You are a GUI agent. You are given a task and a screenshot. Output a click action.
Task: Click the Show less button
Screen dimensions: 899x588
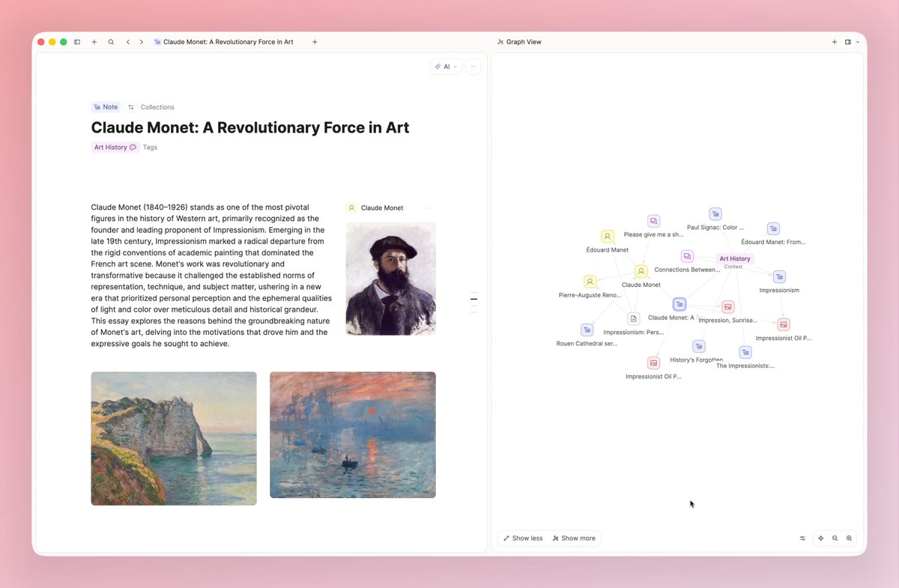pos(523,538)
